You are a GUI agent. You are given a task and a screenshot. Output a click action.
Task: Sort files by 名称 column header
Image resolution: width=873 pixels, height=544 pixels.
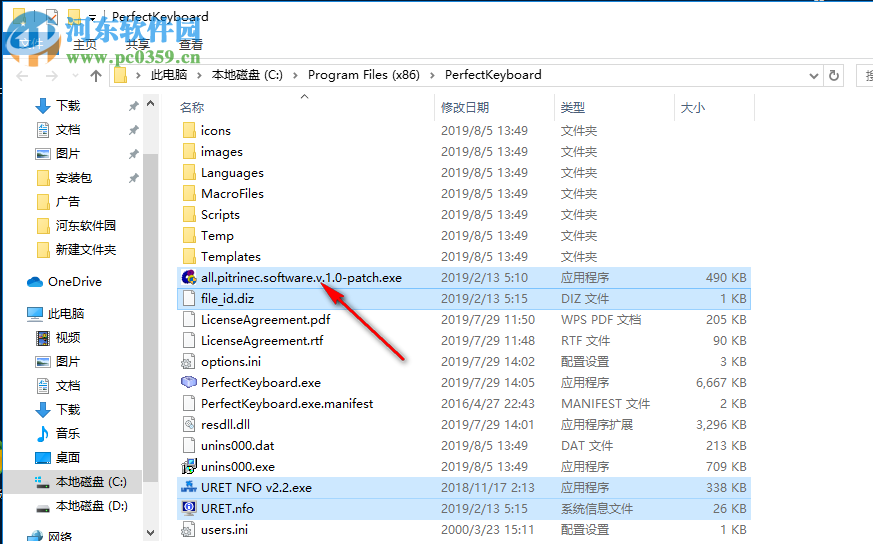[x=192, y=107]
